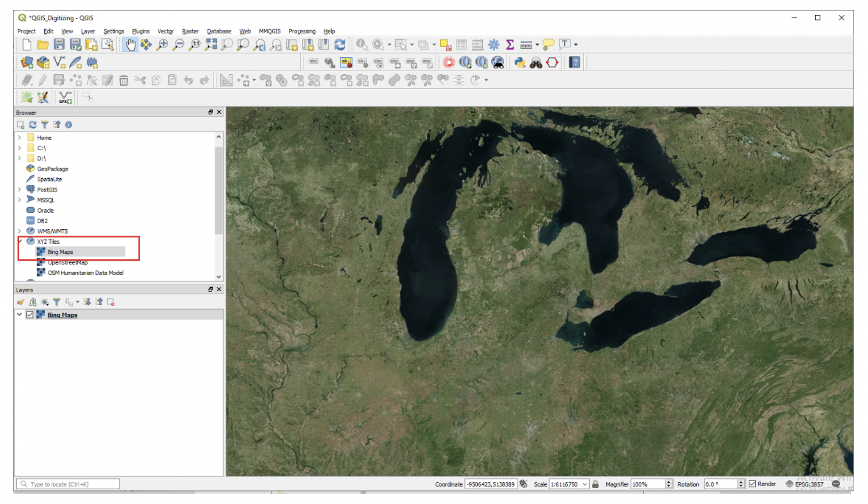Open the Statistical Summary sigma icon
This screenshot has width=868, height=504.
(x=510, y=45)
